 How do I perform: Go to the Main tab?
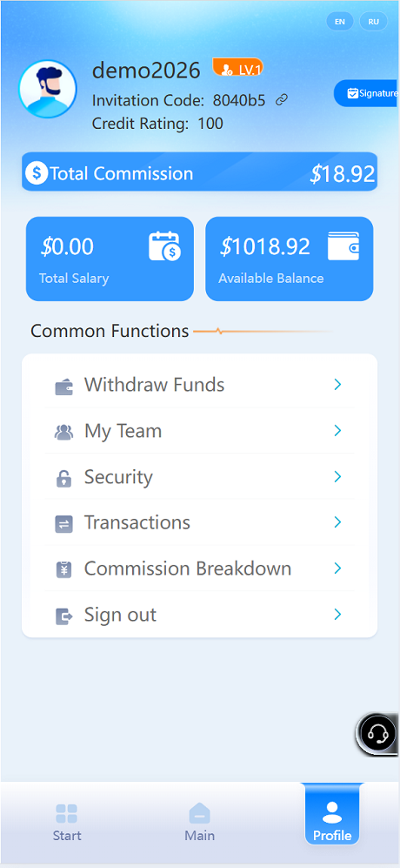coord(200,822)
